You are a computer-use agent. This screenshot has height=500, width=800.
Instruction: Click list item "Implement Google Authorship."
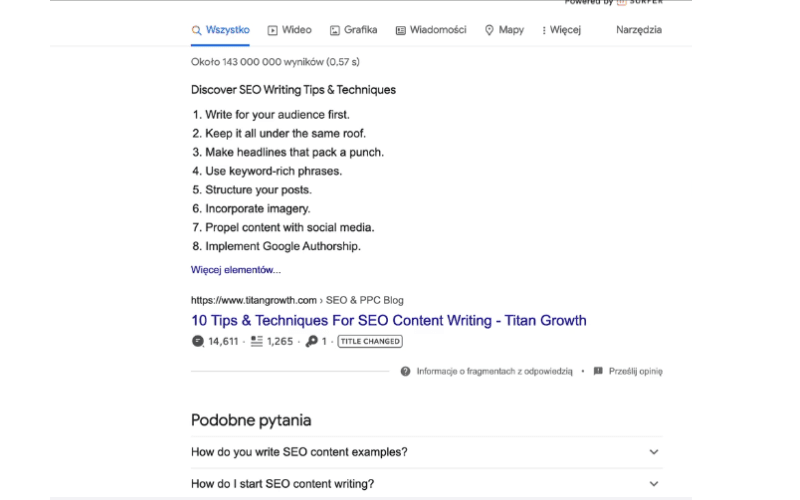[x=283, y=246]
